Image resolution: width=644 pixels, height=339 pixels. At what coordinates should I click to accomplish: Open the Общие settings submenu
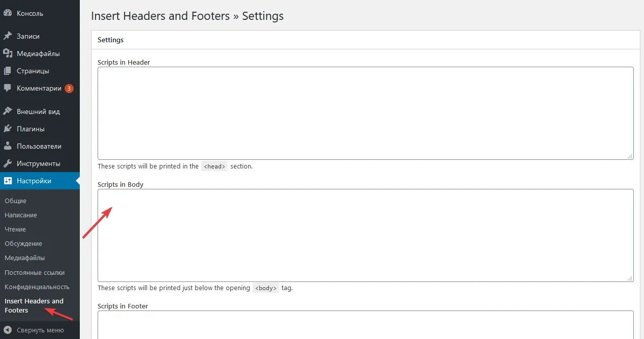click(15, 201)
